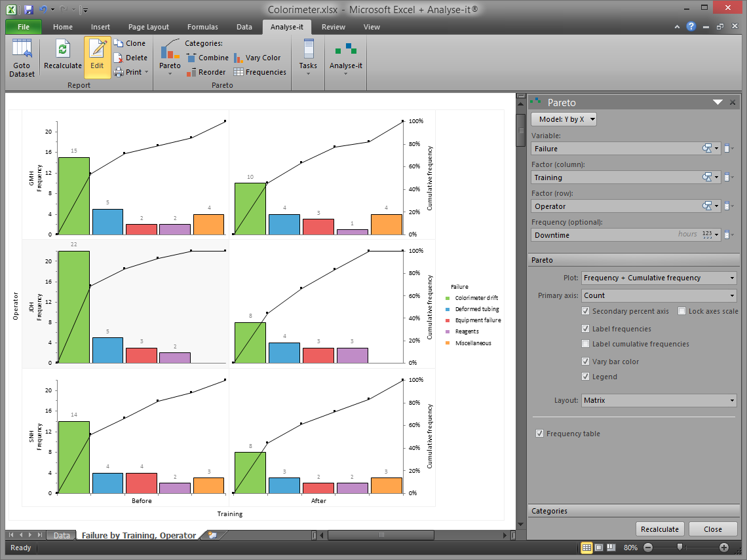Click the Delete report icon
This screenshot has height=560, width=747.
click(x=119, y=58)
